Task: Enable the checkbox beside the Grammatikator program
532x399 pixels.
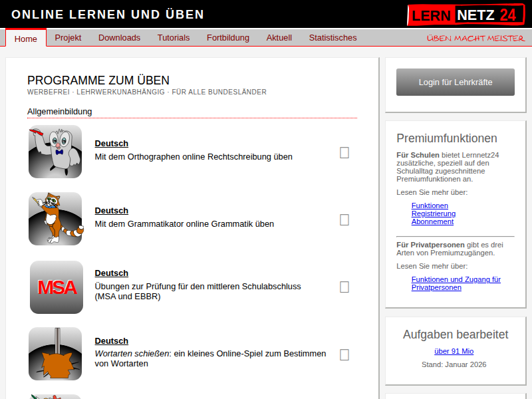Action: click(x=344, y=219)
